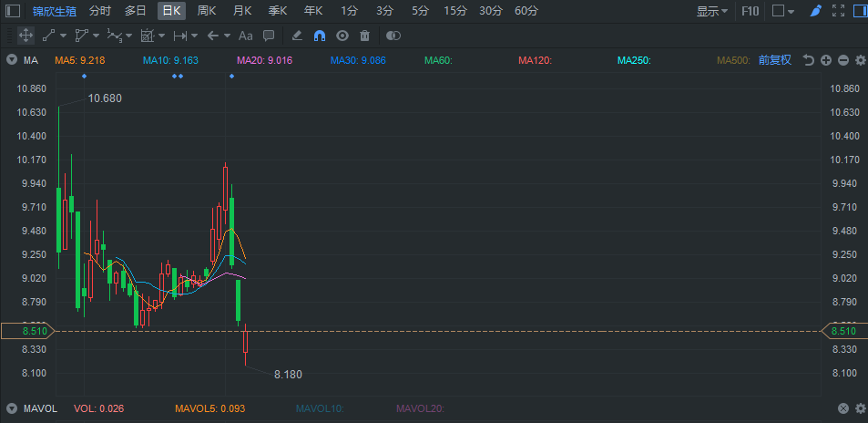Screen dimensions: 868x423
Task: Select the eraser tool
Action: 297,36
